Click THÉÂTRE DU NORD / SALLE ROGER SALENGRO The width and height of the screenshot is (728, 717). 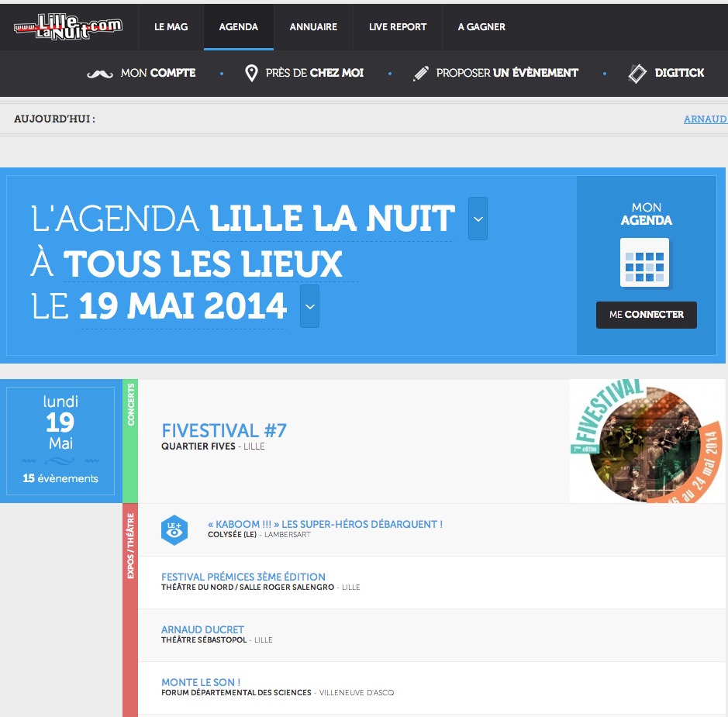[247, 587]
